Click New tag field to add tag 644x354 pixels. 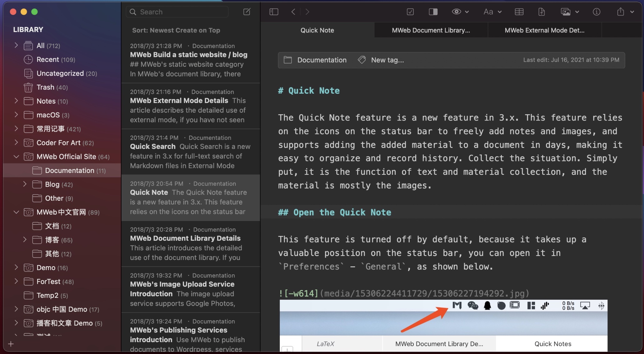coord(387,60)
